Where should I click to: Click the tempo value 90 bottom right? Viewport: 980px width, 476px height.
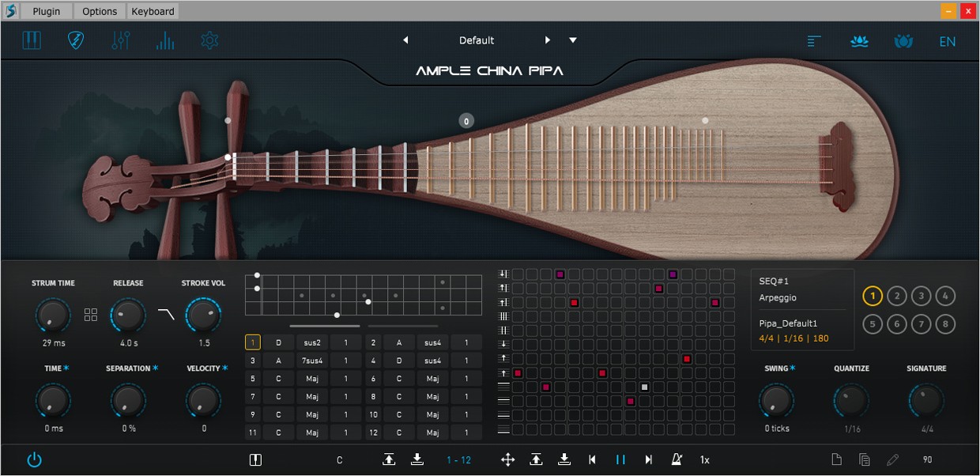pyautogui.click(x=926, y=459)
